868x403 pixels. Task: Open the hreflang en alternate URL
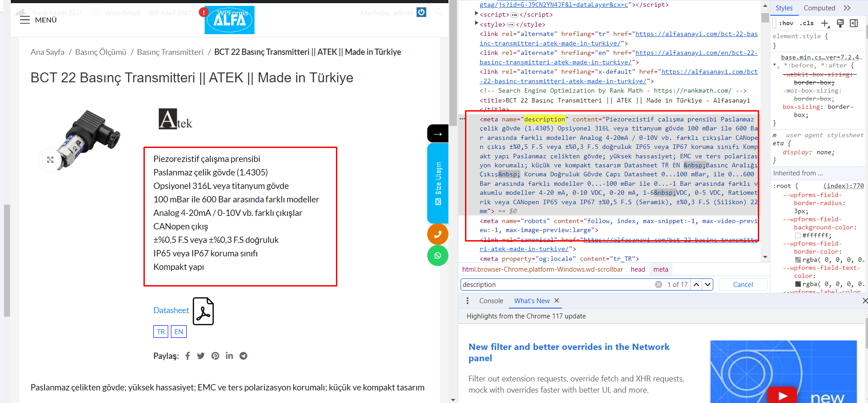(x=618, y=58)
